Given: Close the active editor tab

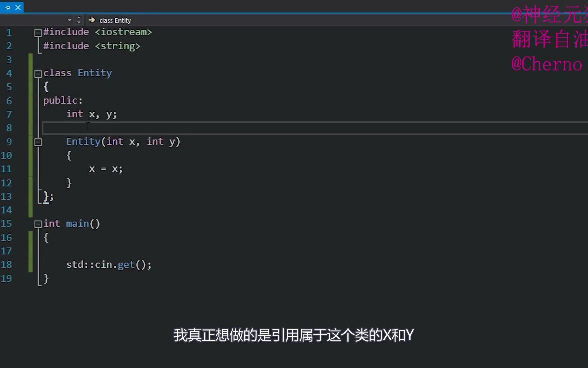Looking at the screenshot, I should (18, 7).
